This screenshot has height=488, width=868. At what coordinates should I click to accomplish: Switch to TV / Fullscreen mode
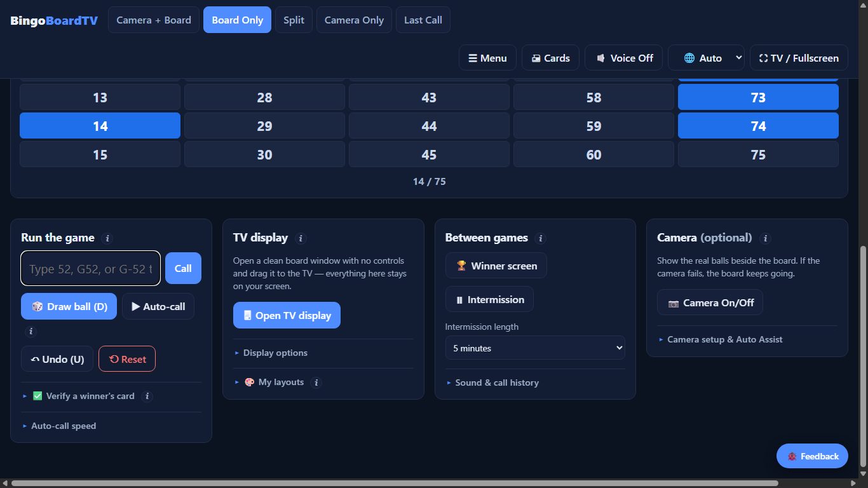click(x=799, y=58)
